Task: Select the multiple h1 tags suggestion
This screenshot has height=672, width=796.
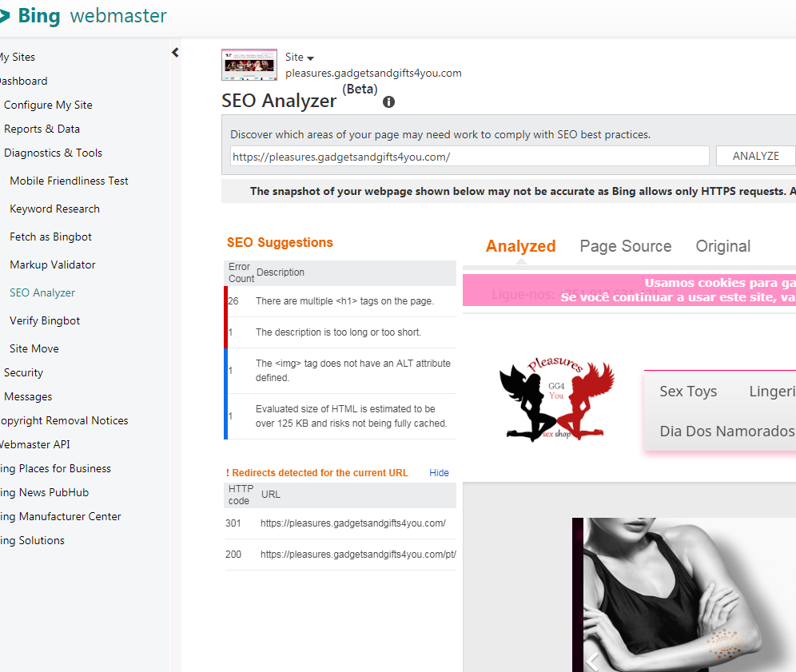Action: [x=340, y=301]
